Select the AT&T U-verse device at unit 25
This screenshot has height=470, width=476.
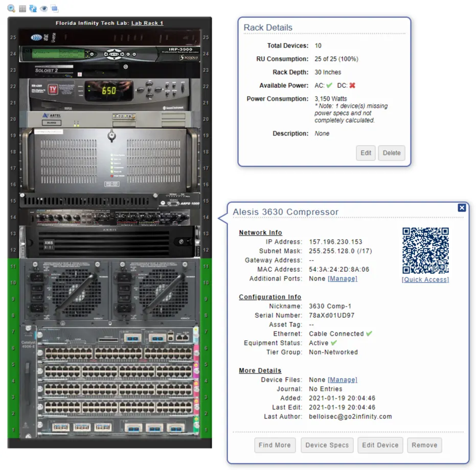pos(109,37)
